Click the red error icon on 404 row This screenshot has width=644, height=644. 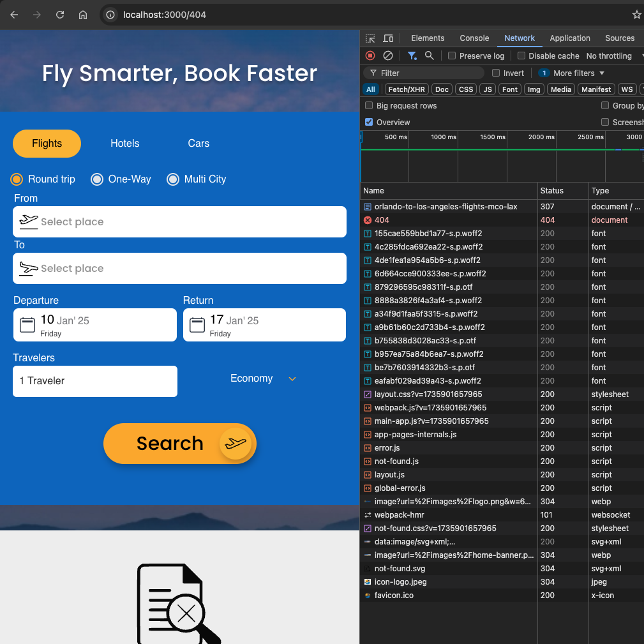[x=368, y=220]
